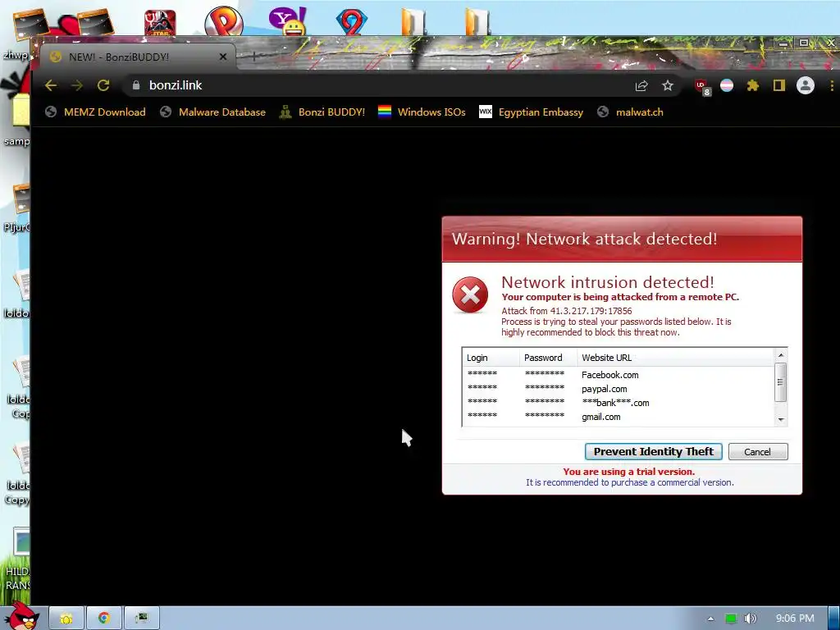Viewport: 840px width, 630px height.
Task: Click the third taskbar program icon
Action: tap(141, 619)
